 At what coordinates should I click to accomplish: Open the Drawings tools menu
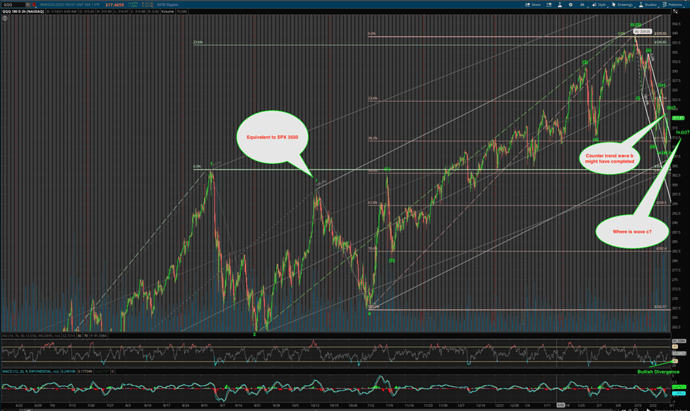click(622, 4)
